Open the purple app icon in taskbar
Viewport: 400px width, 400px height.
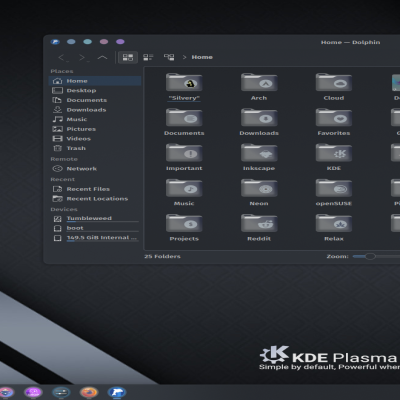[33, 392]
